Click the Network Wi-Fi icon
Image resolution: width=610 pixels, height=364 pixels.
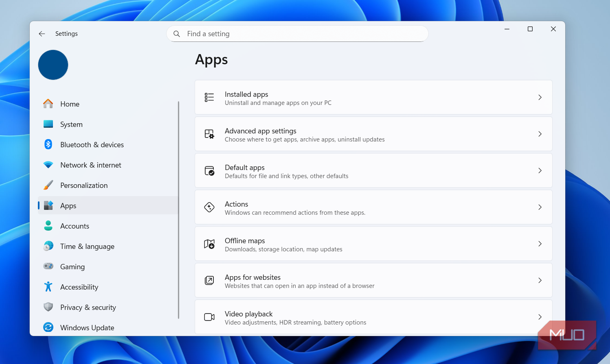(x=48, y=165)
